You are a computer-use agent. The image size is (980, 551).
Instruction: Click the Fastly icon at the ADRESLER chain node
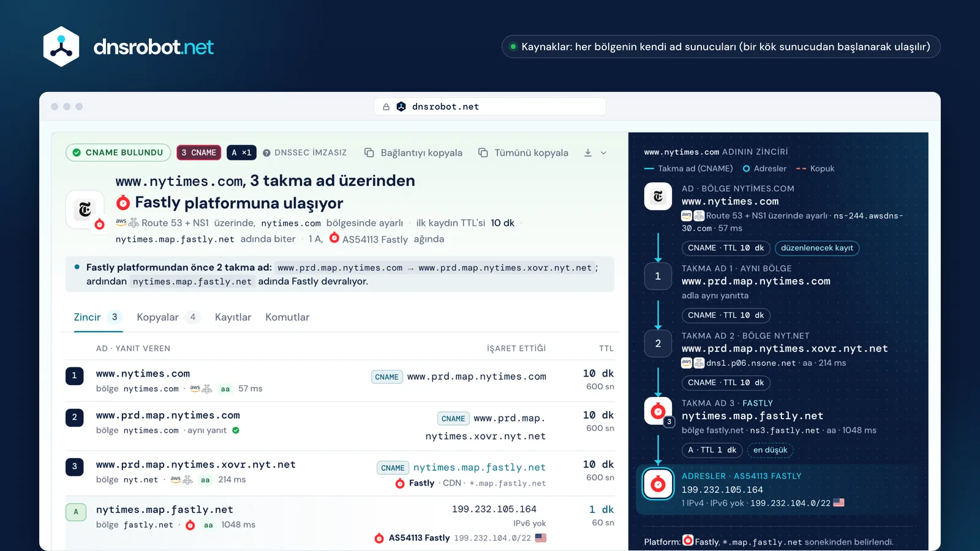658,484
